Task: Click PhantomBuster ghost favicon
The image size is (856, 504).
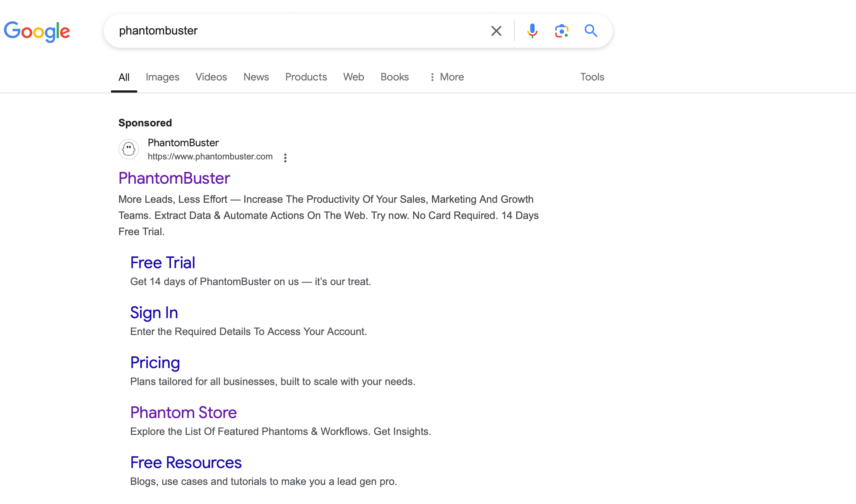Action: [128, 149]
